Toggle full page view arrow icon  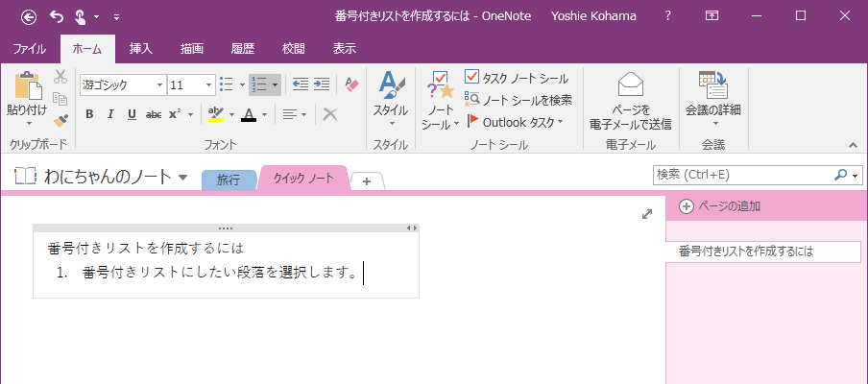pyautogui.click(x=646, y=214)
